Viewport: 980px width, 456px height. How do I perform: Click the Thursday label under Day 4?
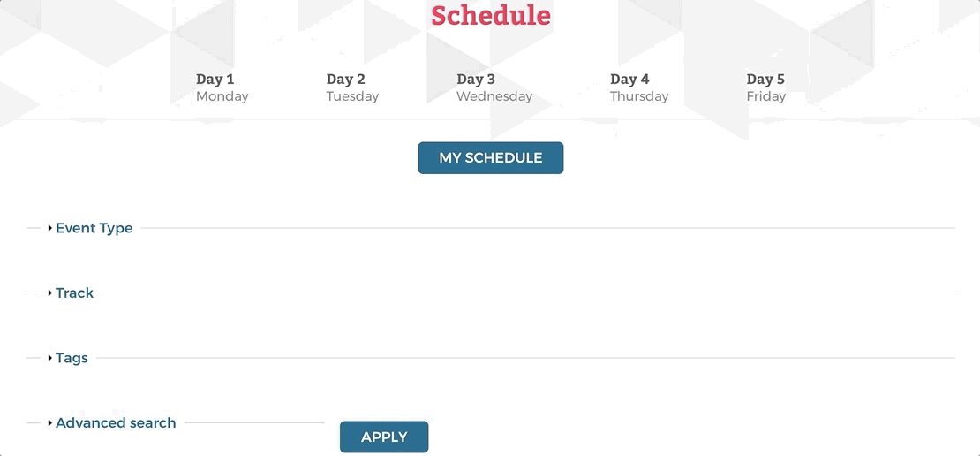[639, 96]
